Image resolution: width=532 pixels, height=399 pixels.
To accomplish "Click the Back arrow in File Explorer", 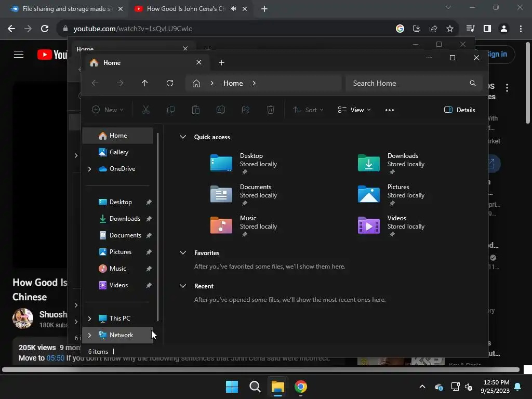I will click(x=95, y=83).
